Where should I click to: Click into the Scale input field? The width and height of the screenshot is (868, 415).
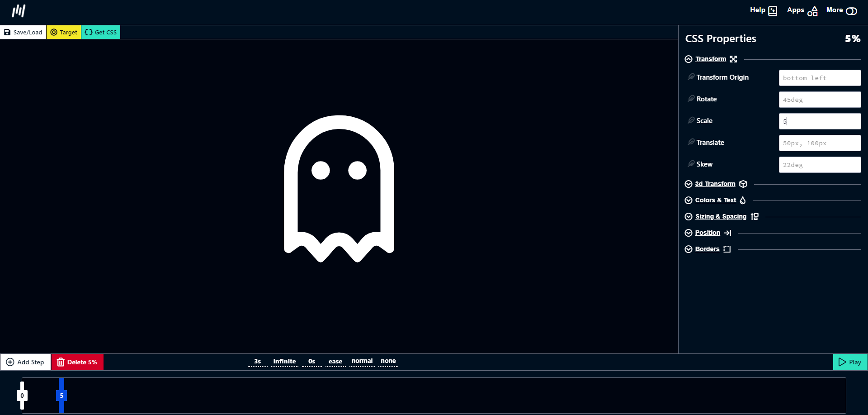(820, 121)
